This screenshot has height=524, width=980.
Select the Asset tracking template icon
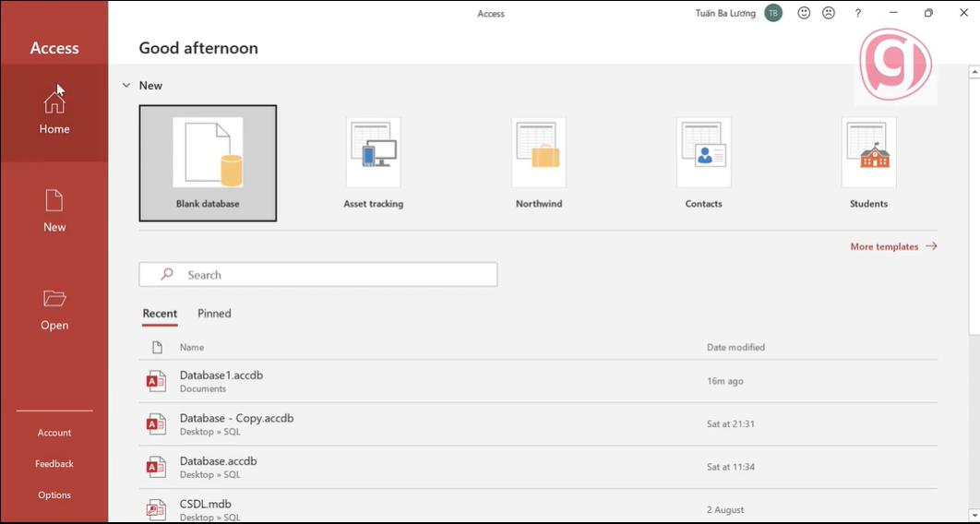click(x=373, y=152)
